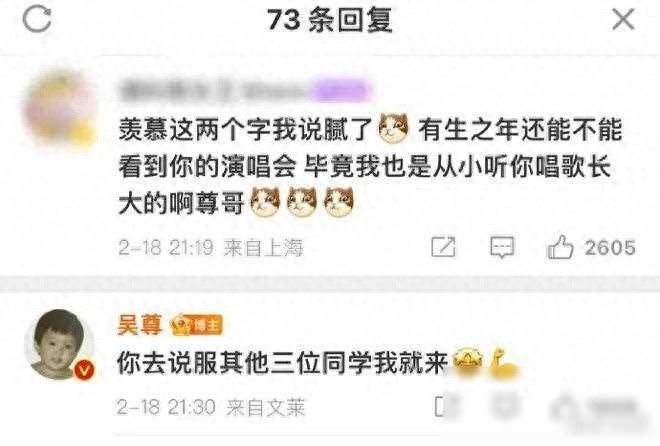This screenshot has height=446, width=660.
Task: Open the 吴尊 username link
Action: click(139, 325)
